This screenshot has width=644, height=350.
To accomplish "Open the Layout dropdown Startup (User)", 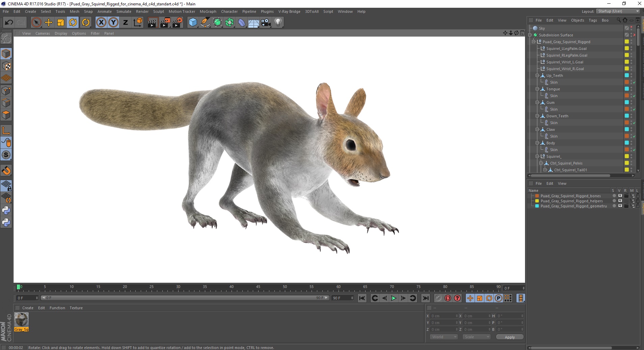I will tap(618, 11).
